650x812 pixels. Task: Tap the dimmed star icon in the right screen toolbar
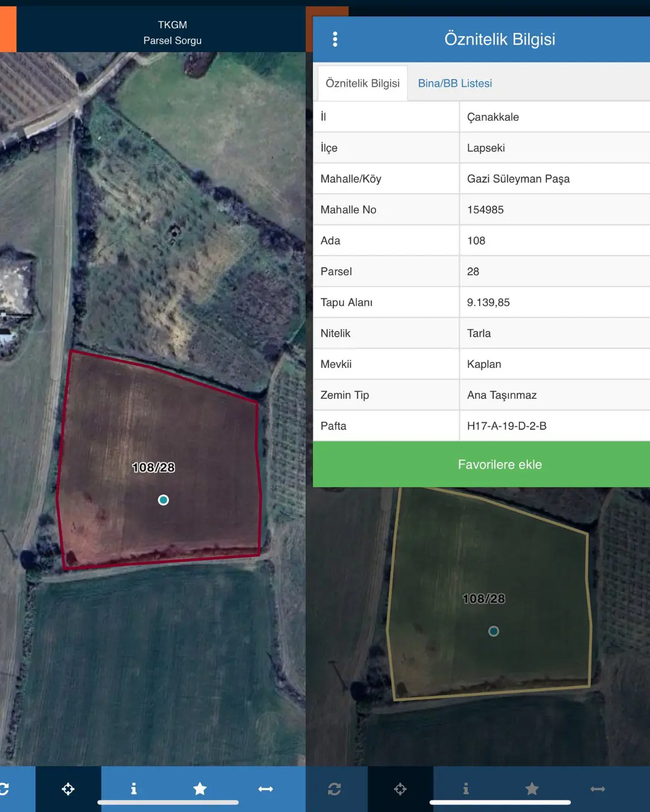click(x=532, y=789)
